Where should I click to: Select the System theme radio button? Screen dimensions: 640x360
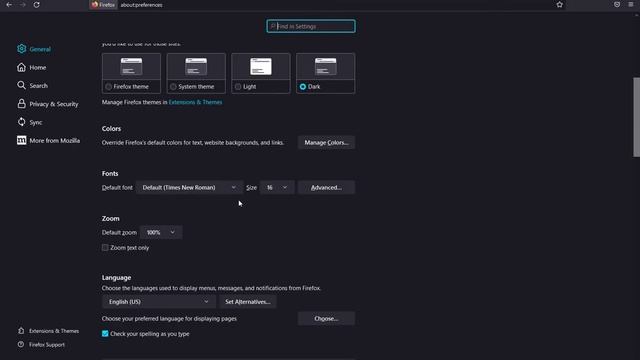point(173,87)
